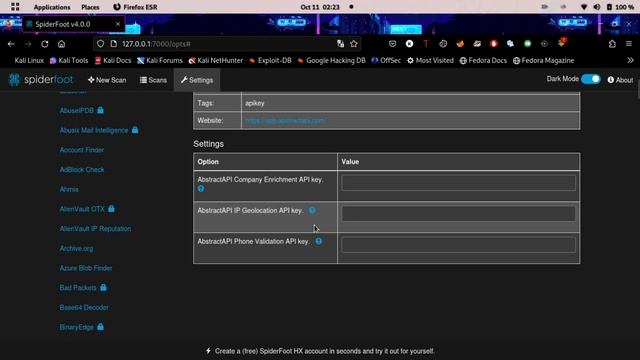Open the Firefox hamburger menu
This screenshot has width=640, height=360.
pos(629,44)
